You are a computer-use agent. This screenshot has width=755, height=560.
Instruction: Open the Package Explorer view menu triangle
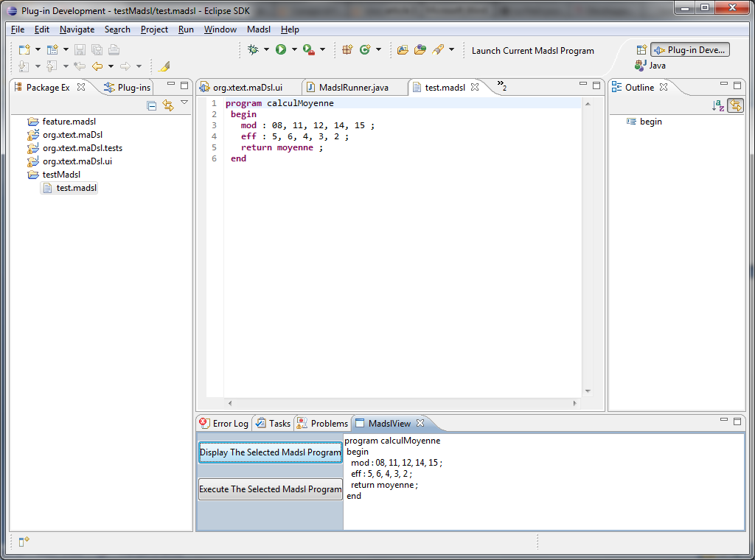point(184,103)
